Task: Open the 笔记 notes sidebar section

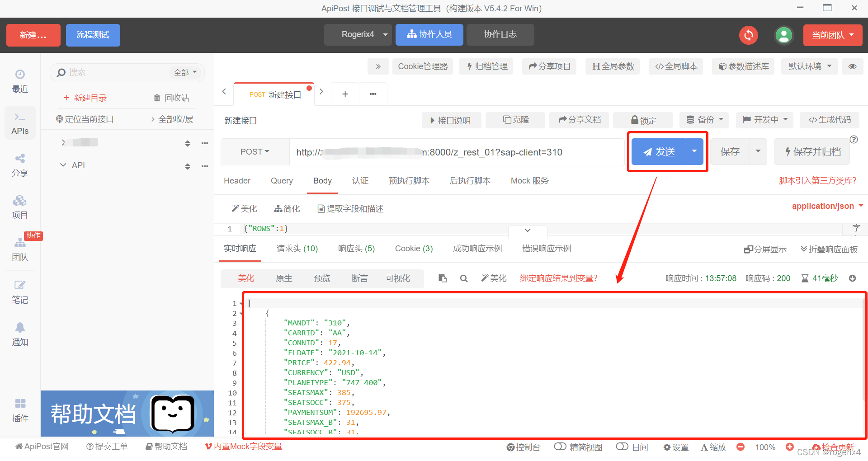Action: tap(20, 292)
